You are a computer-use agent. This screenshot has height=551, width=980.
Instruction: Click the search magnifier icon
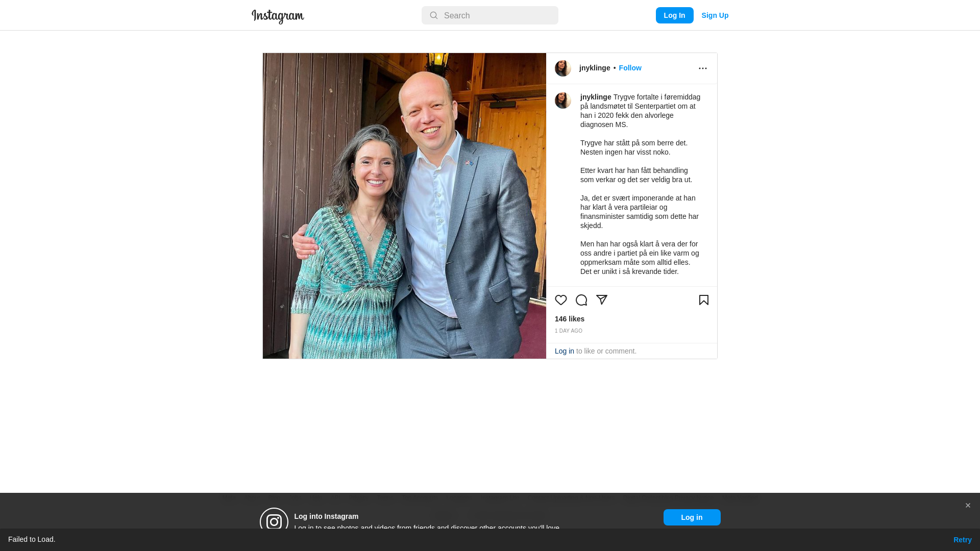434,15
